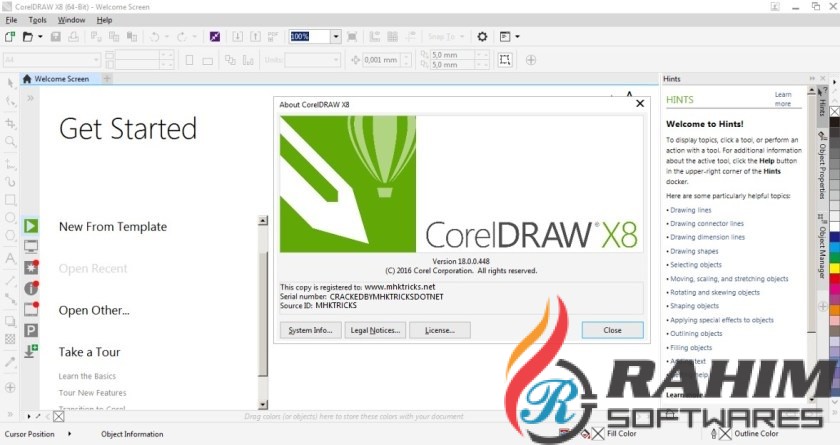This screenshot has height=445, width=840.
Task: Open the Open-folder dropdown arrow
Action: click(x=40, y=36)
